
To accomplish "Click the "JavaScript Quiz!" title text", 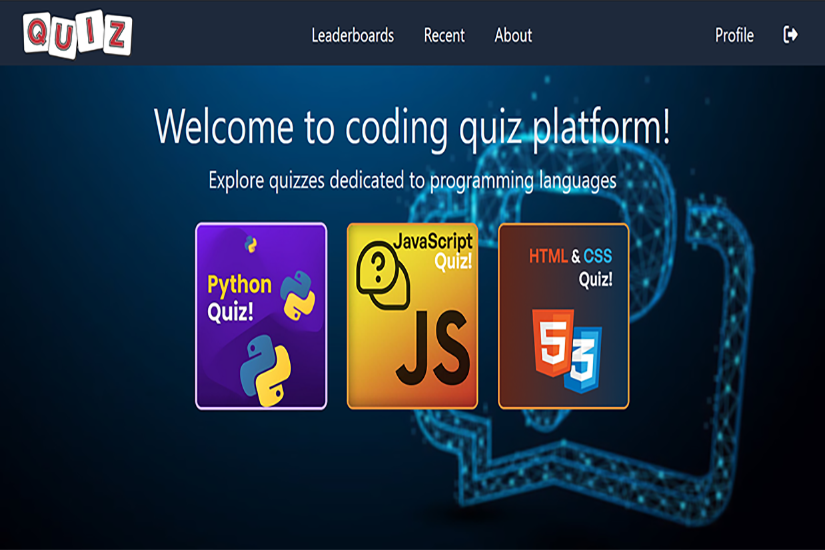I will click(435, 251).
